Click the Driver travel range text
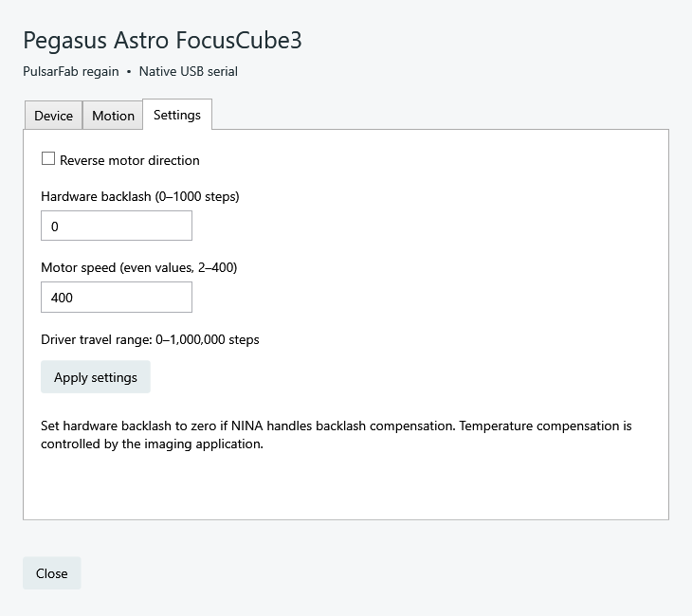The width and height of the screenshot is (692, 616). pyautogui.click(x=150, y=339)
